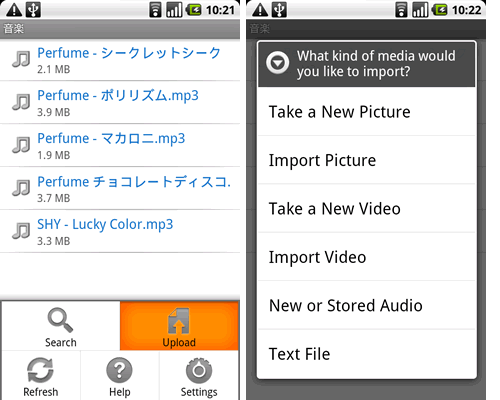
Task: Select Take a New Picture
Action: (x=367, y=112)
